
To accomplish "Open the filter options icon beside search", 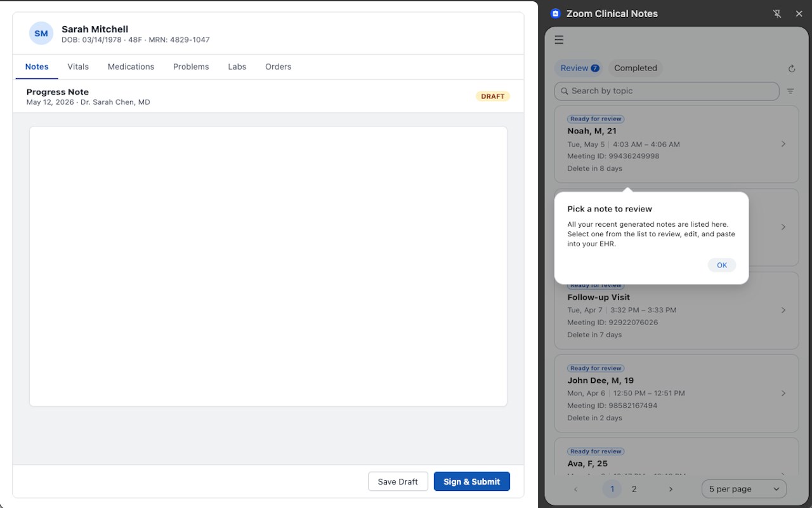I will (790, 91).
